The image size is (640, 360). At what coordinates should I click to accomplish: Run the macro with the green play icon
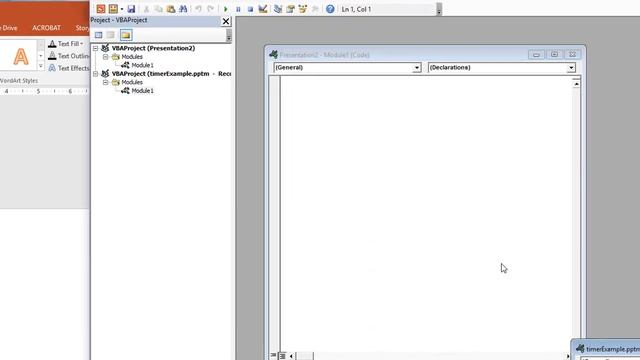tap(226, 9)
